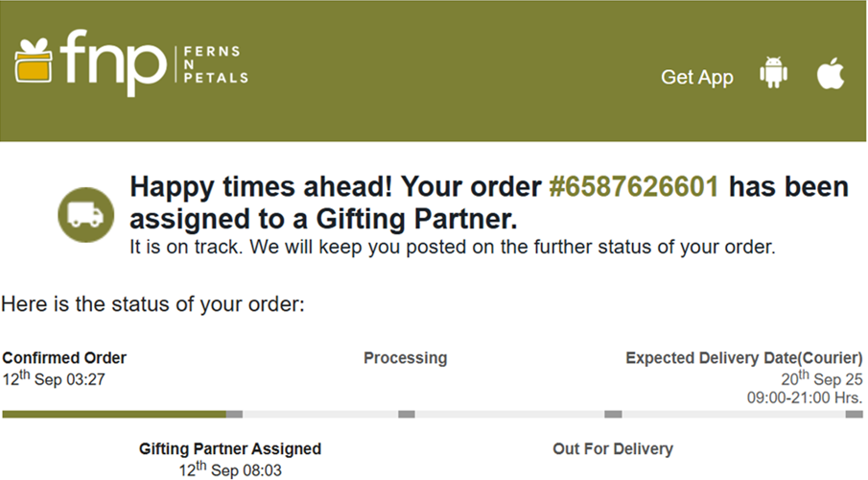Click the delivery truck status icon
Image resolution: width=868 pixels, height=480 pixels.
coord(85,213)
